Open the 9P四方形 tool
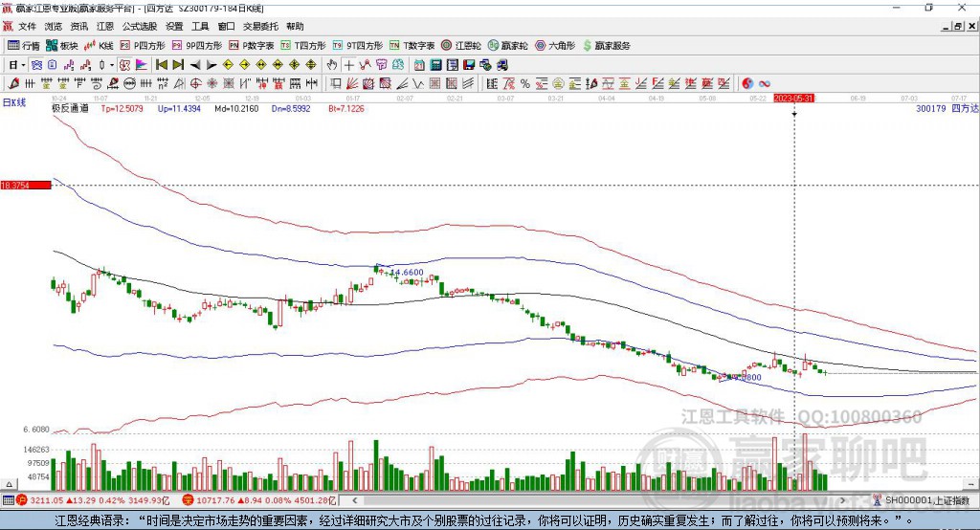This screenshot has width=980, height=530. [197, 46]
